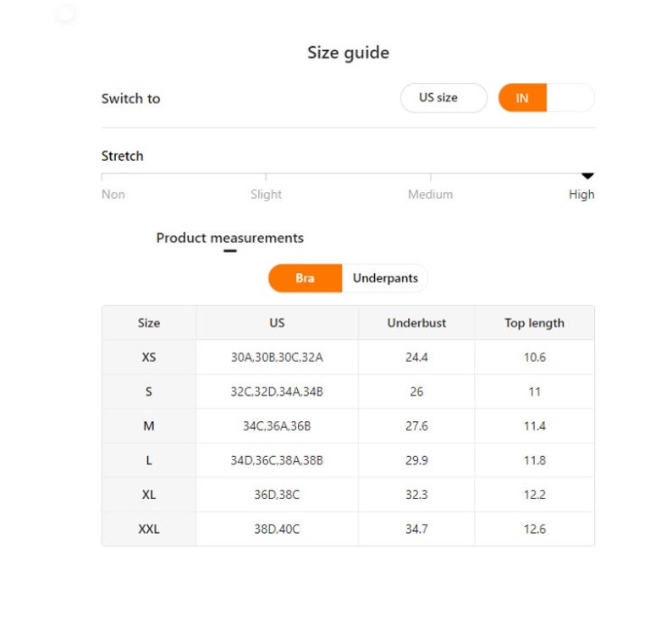Image resolution: width=672 pixels, height=620 pixels.
Task: Select the Bra measurements tab
Action: 306,278
